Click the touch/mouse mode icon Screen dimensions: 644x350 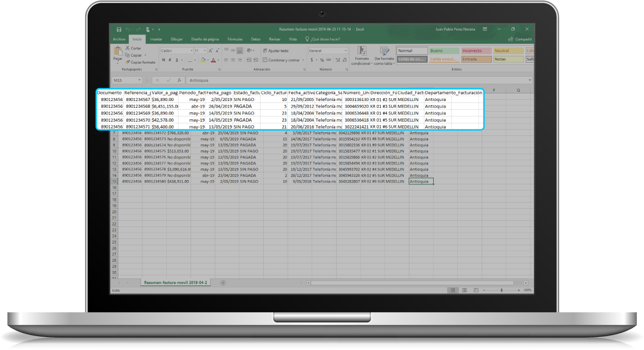coord(148,29)
